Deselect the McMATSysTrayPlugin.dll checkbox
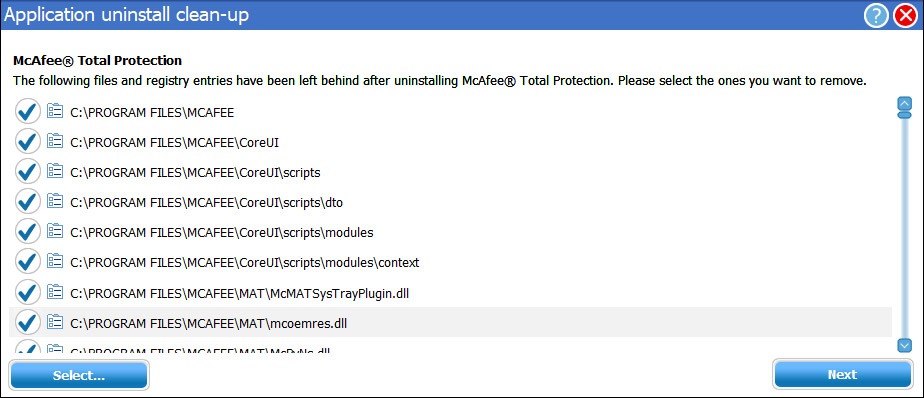924x398 pixels. 27,292
